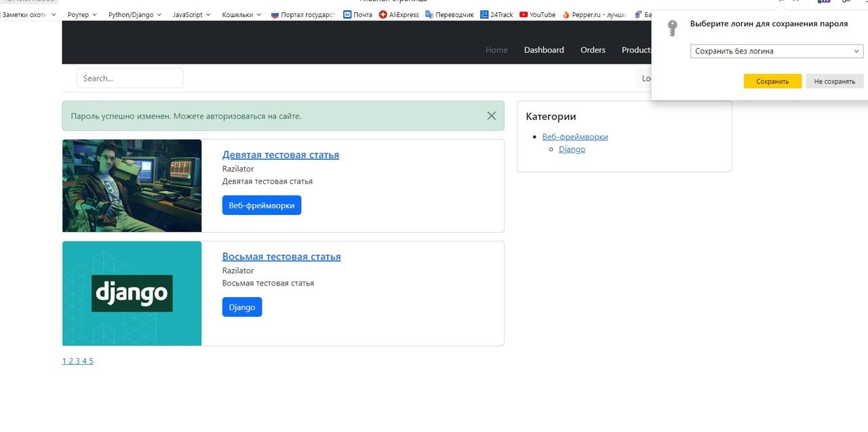The image size is (868, 432).
Task: Open the Orders nav item
Action: pyautogui.click(x=593, y=50)
